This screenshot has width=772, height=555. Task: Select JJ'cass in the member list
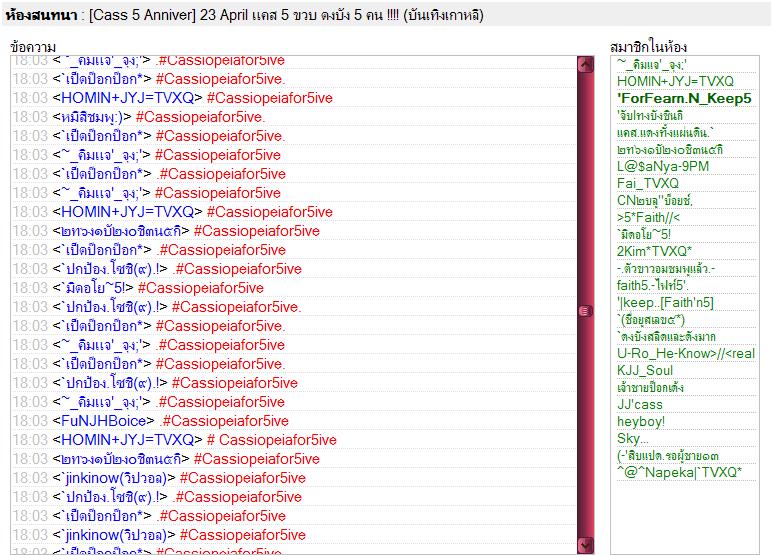coord(640,405)
